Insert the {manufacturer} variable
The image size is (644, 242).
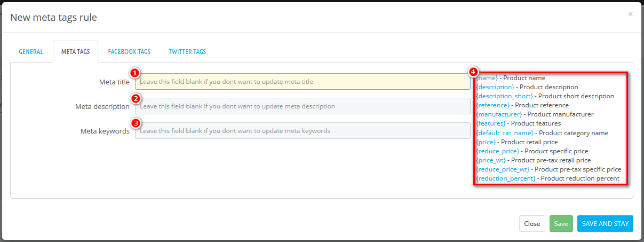pyautogui.click(x=499, y=114)
